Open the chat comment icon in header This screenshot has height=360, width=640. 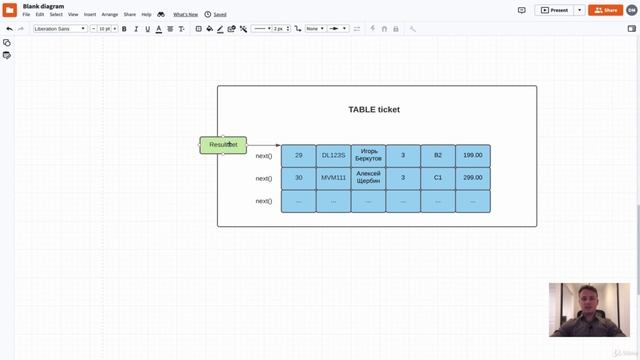522,10
